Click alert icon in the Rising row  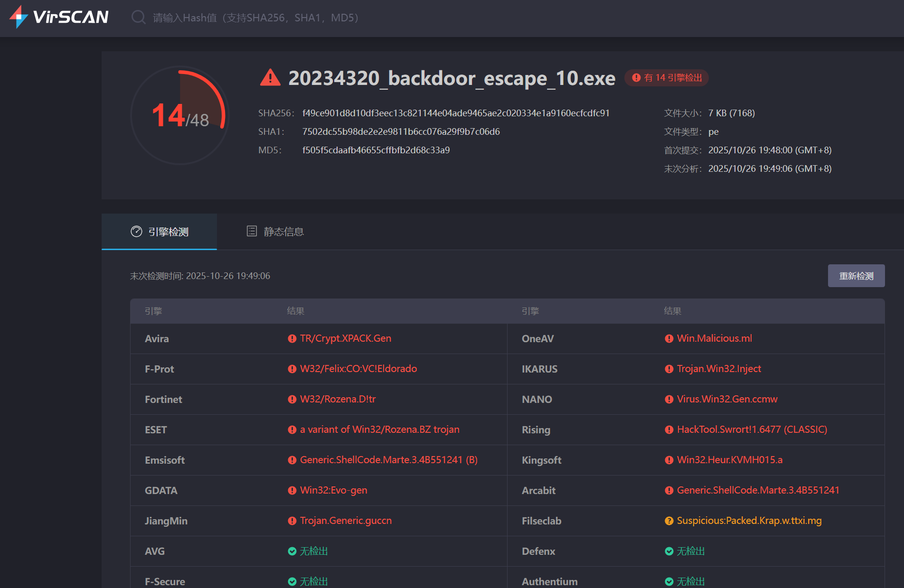click(x=669, y=430)
